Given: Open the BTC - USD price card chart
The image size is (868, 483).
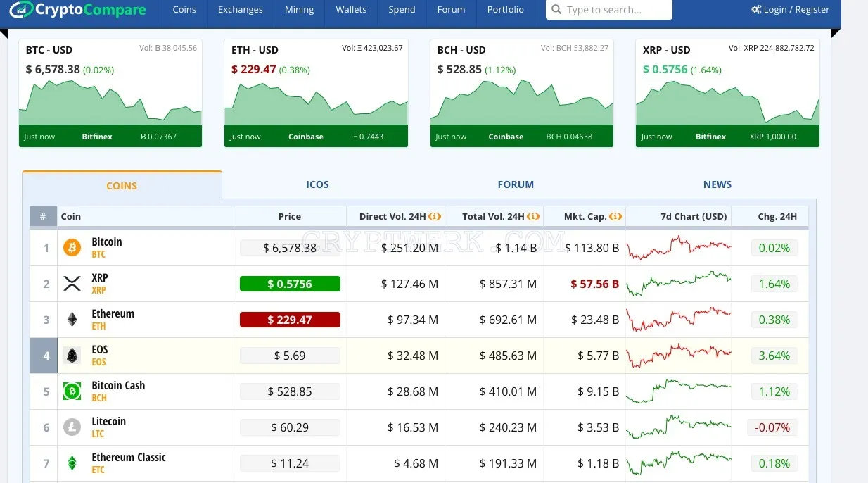Looking at the screenshot, I should click(110, 103).
